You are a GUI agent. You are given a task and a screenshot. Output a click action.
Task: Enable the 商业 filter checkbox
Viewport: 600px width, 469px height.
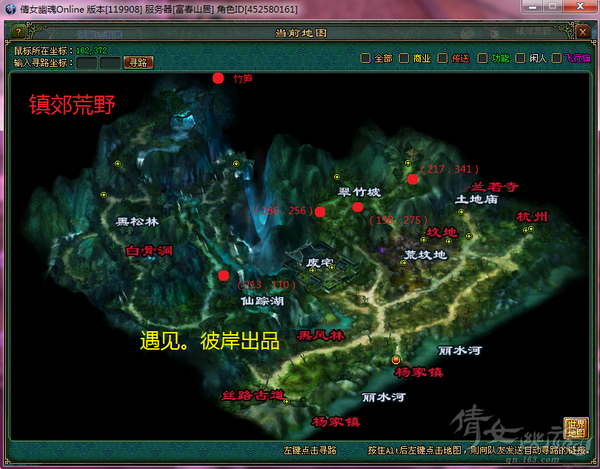click(x=404, y=58)
